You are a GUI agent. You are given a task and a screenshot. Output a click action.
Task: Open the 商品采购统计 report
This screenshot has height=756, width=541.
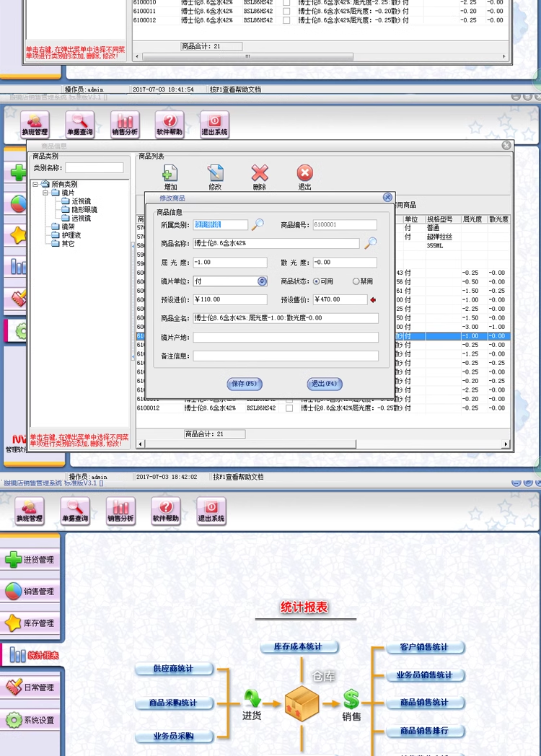point(174,703)
